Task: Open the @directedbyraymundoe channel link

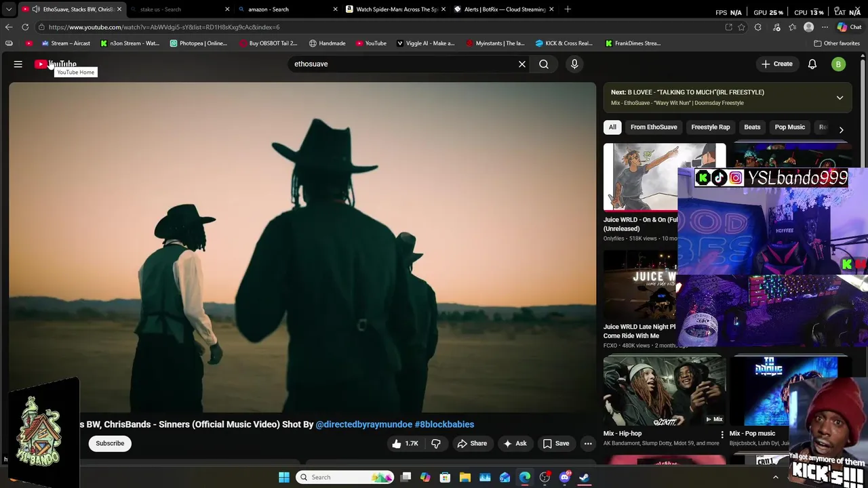Action: pyautogui.click(x=363, y=424)
